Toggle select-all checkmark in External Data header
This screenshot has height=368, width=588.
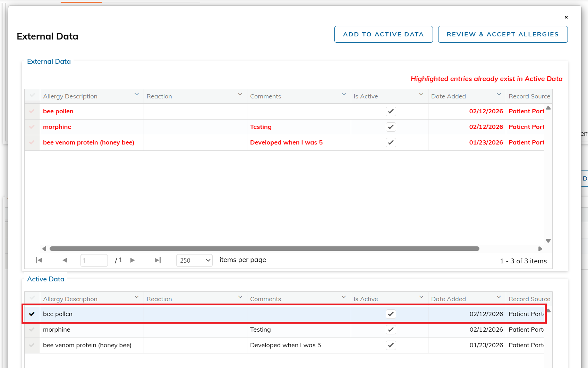(x=32, y=96)
